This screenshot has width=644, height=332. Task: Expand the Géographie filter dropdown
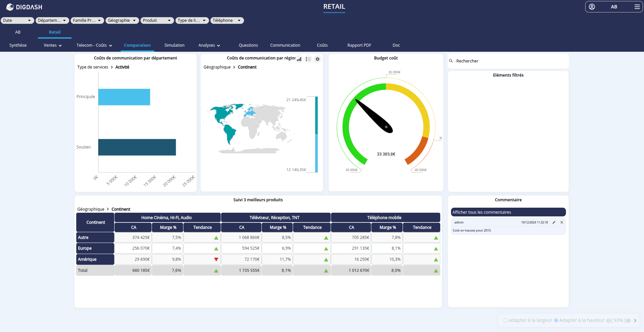(x=122, y=20)
